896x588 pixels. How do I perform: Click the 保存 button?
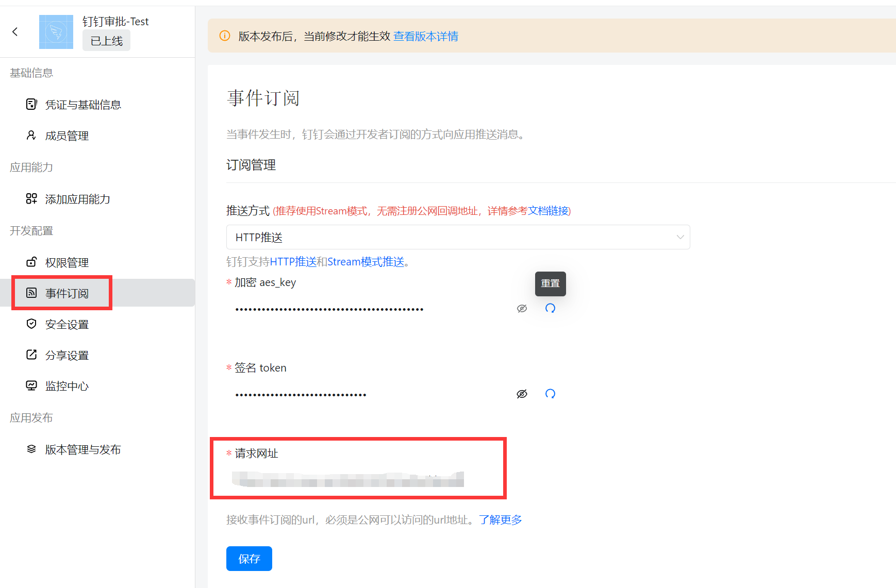coord(249,559)
